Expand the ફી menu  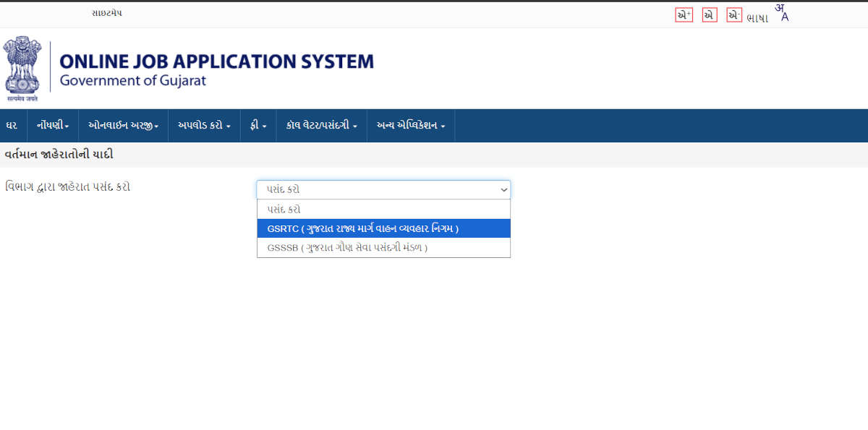click(x=258, y=126)
